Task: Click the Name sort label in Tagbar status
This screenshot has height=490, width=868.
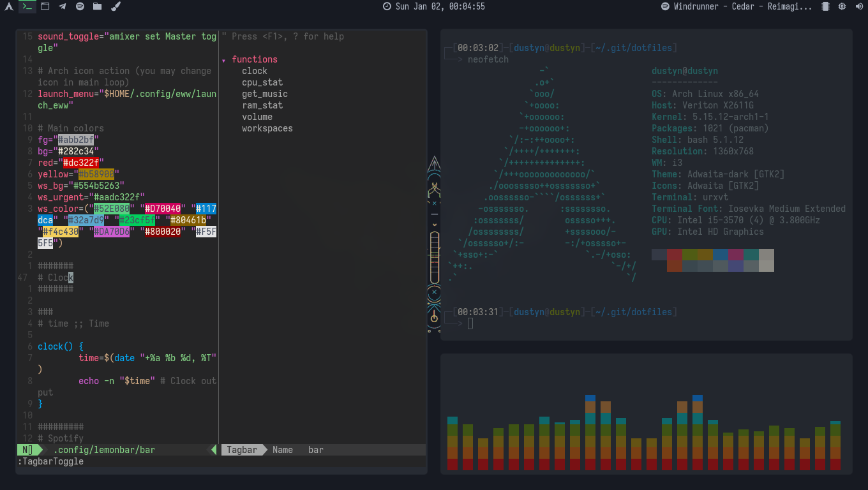Action: pos(283,450)
